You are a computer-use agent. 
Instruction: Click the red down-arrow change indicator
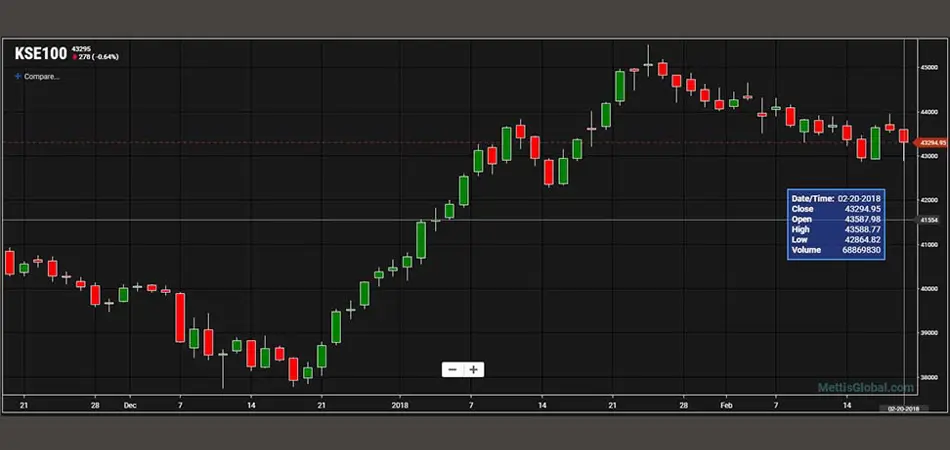[73, 57]
